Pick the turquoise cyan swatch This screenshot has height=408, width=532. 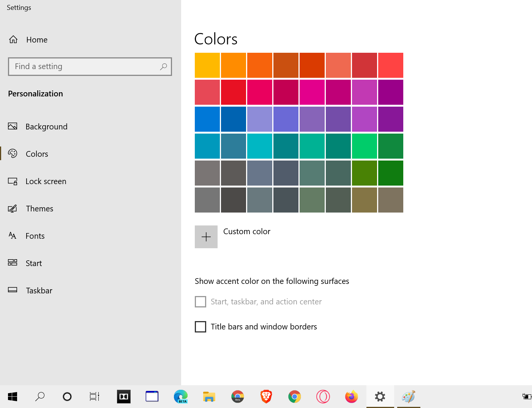coord(260,146)
